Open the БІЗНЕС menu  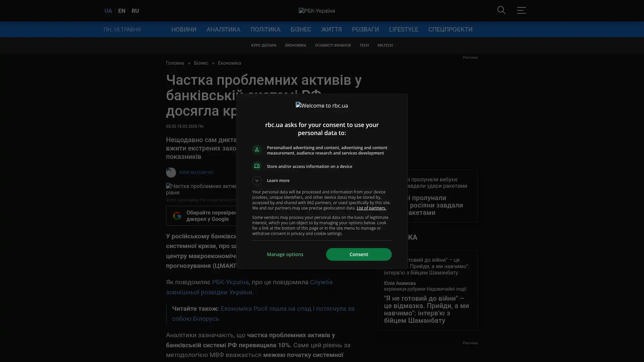click(x=301, y=29)
